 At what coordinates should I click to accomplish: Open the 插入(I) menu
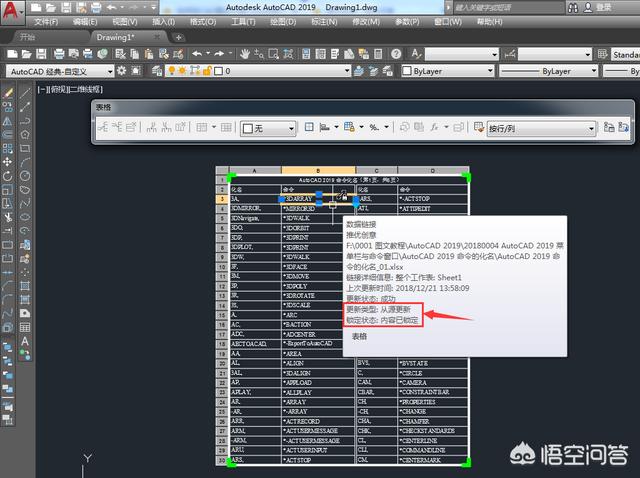(x=164, y=22)
